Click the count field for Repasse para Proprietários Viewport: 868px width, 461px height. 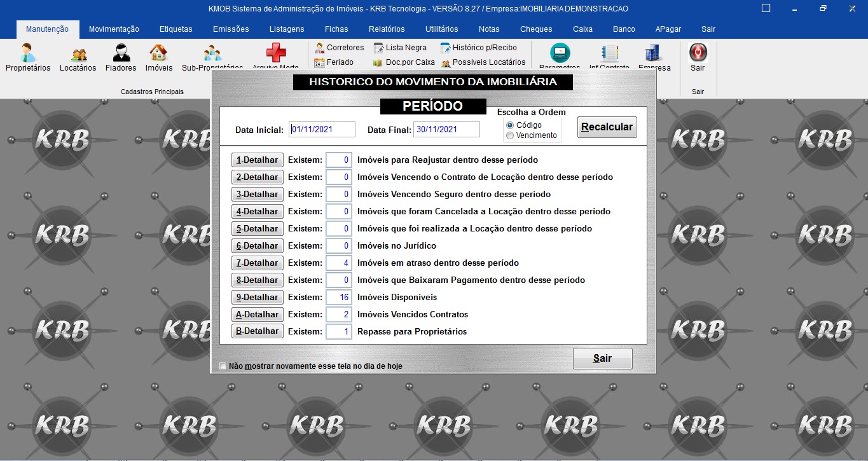339,332
